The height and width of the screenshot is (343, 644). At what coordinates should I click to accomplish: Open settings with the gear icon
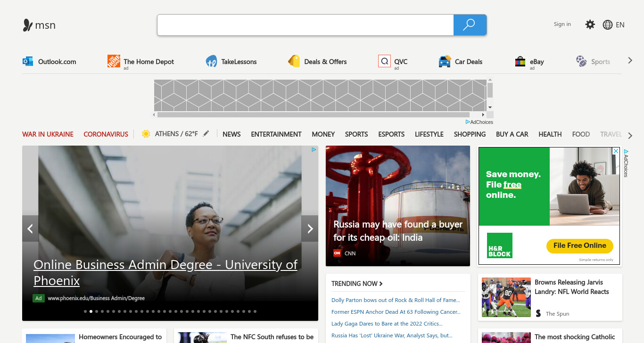590,24
